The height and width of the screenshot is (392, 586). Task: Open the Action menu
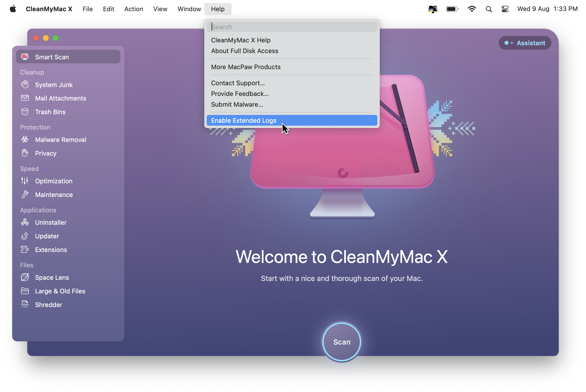[x=134, y=9]
